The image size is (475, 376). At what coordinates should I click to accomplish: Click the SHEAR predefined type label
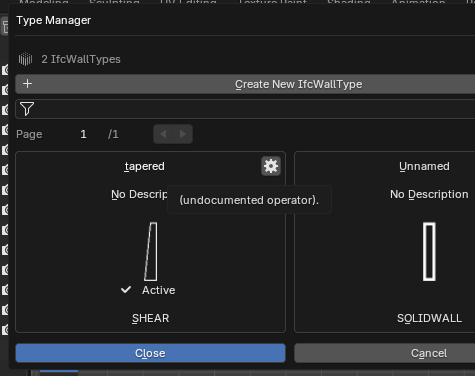click(x=151, y=318)
